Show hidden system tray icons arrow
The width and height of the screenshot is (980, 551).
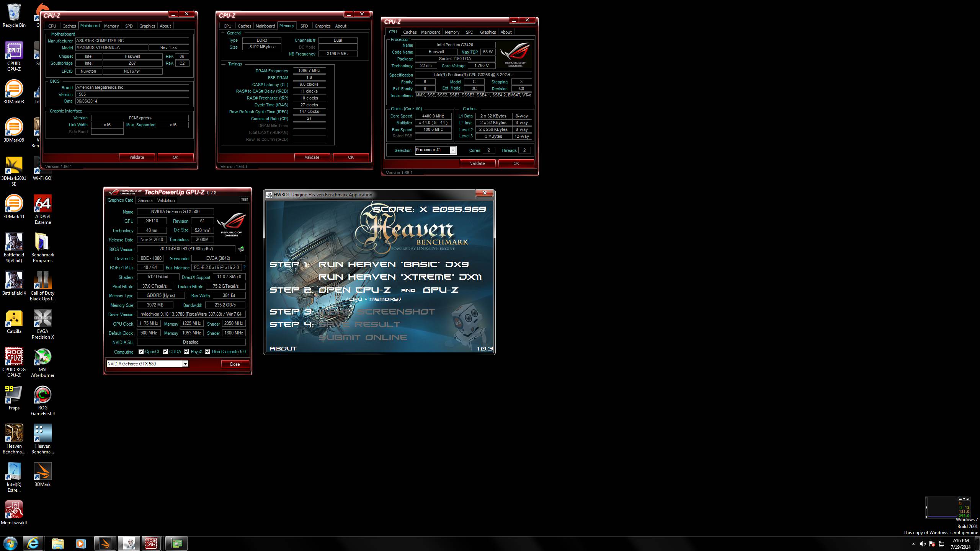point(913,544)
